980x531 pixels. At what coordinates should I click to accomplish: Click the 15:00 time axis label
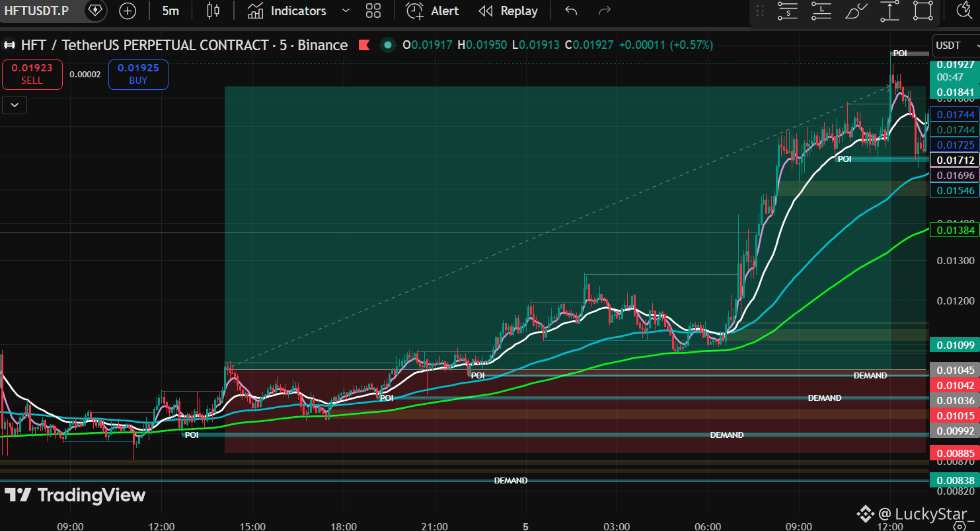[x=252, y=526]
